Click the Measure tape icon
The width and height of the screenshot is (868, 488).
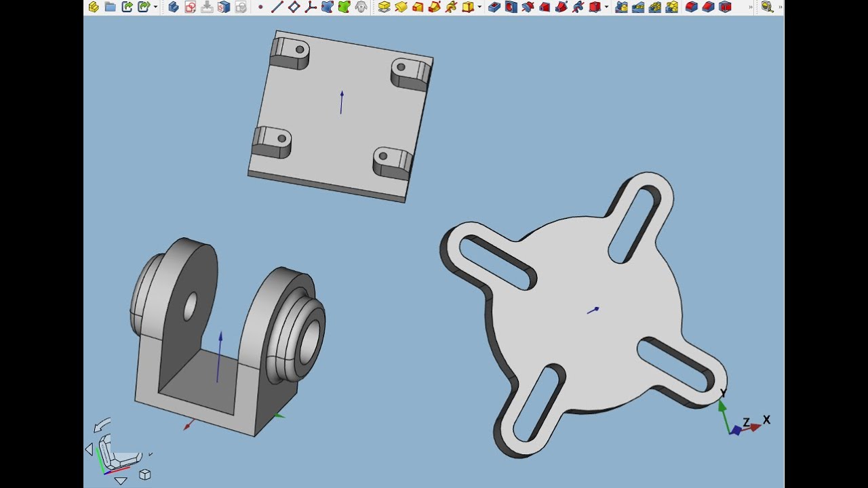tap(767, 7)
